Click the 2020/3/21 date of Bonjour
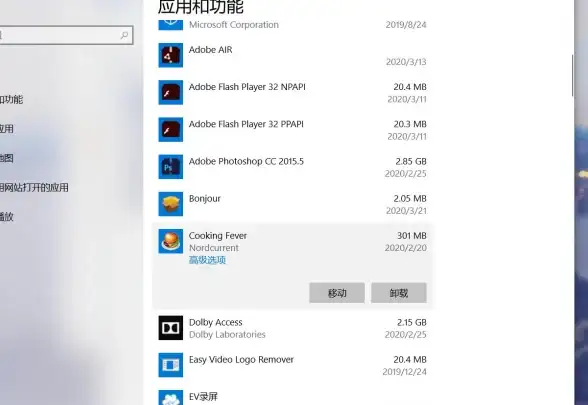Image resolution: width=588 pixels, height=405 pixels. point(406,211)
